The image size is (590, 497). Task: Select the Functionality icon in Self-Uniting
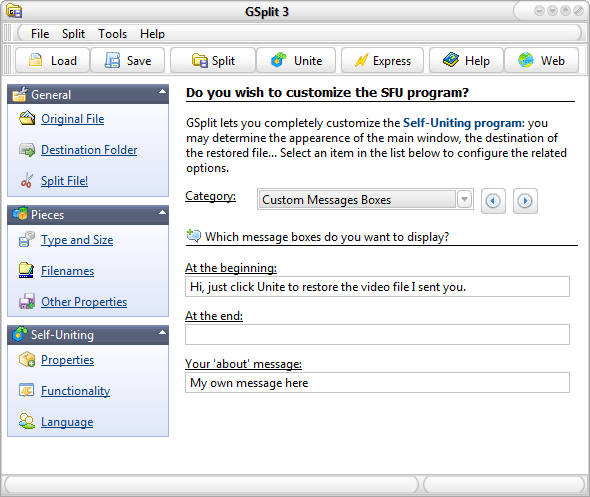click(27, 391)
